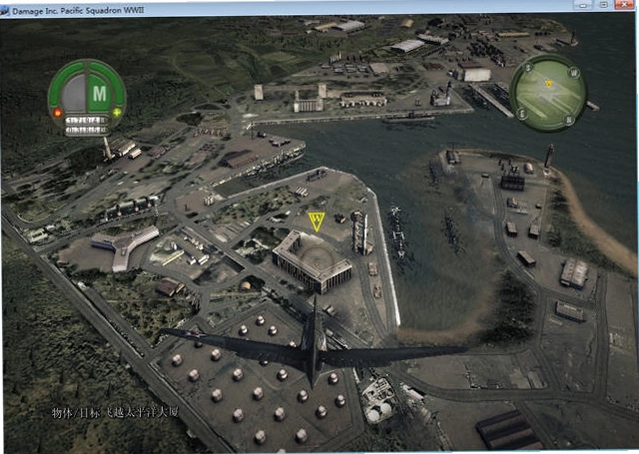Minimize the game window
Screen dimensions: 639x454
pyautogui.click(x=583, y=5)
